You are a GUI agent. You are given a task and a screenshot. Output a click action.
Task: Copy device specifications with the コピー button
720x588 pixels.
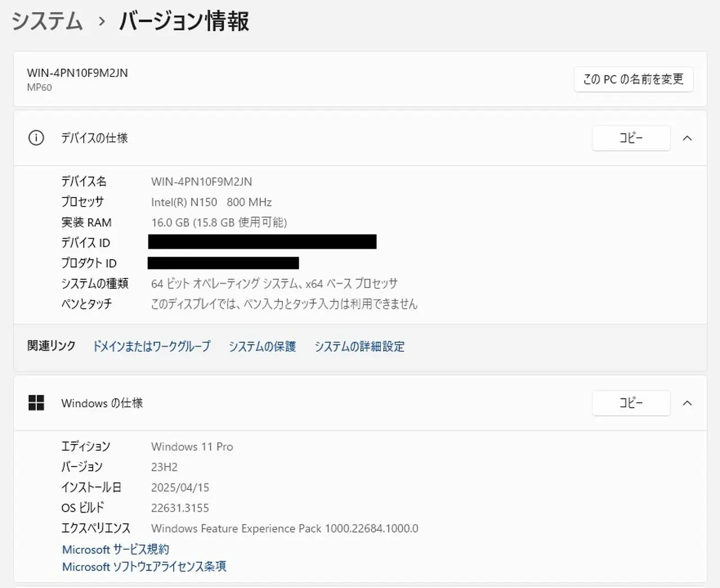pyautogui.click(x=631, y=138)
